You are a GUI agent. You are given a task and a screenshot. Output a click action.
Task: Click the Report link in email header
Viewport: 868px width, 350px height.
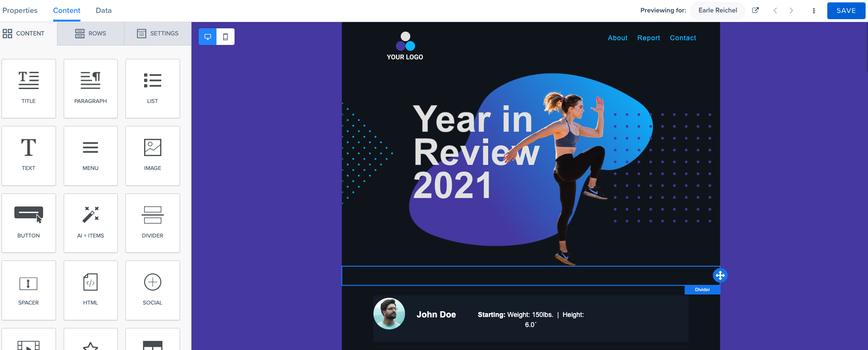click(648, 38)
